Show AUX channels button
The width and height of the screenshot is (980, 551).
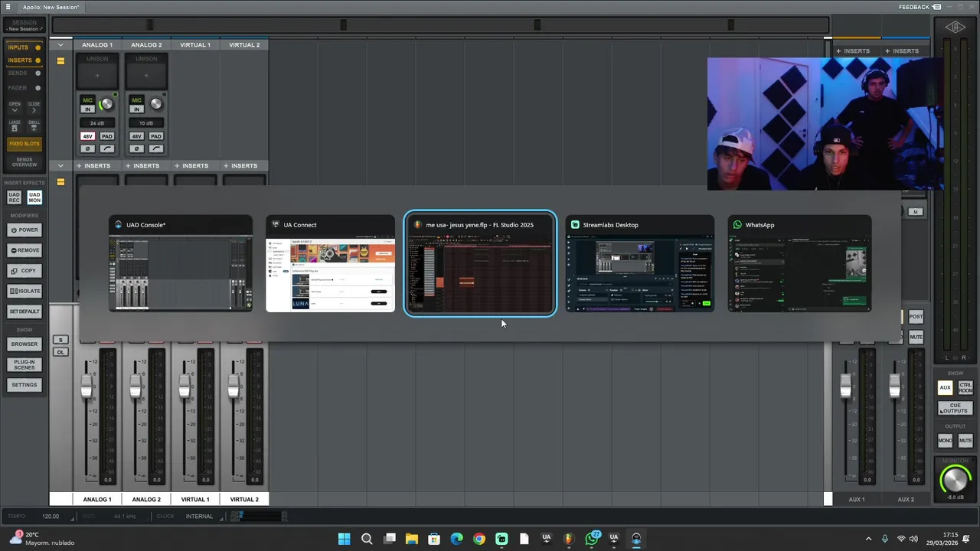pos(945,388)
